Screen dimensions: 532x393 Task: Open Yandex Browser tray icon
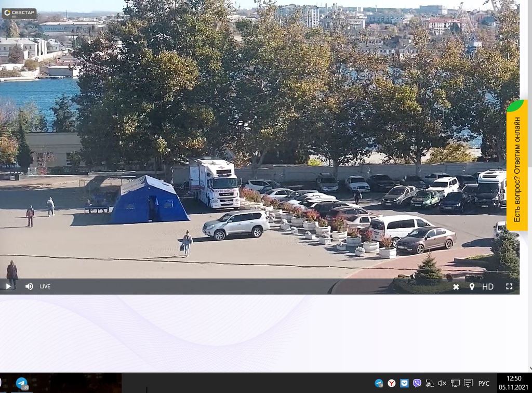coord(392,383)
